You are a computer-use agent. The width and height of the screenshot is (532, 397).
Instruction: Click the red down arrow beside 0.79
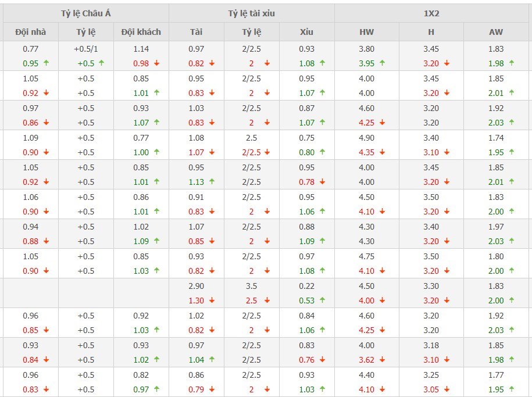212,389
